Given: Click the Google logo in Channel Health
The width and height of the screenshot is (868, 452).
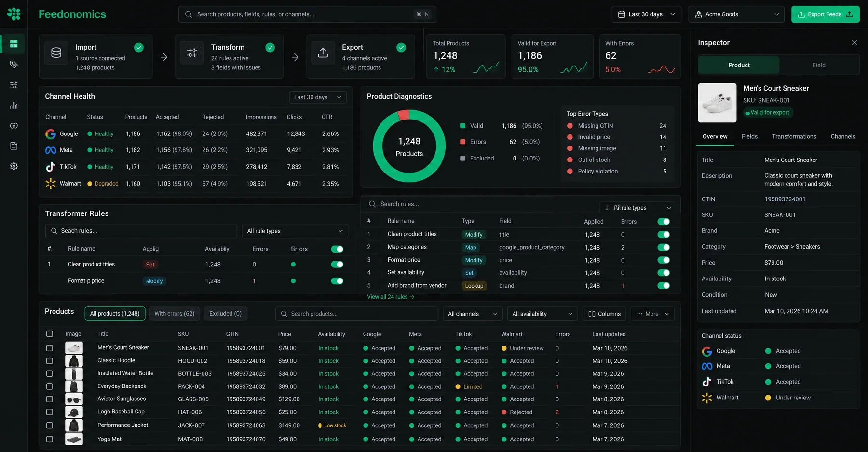Looking at the screenshot, I should point(51,134).
